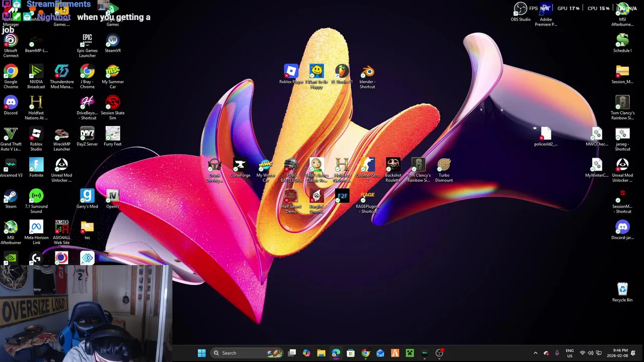644x362 pixels.
Task: Open the Windows Start menu
Action: 202,353
